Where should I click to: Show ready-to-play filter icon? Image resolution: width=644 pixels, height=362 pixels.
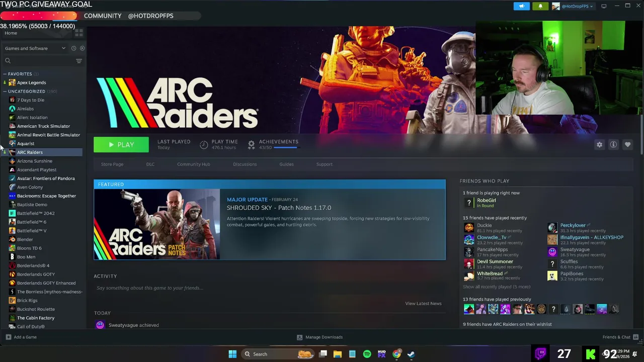click(82, 48)
